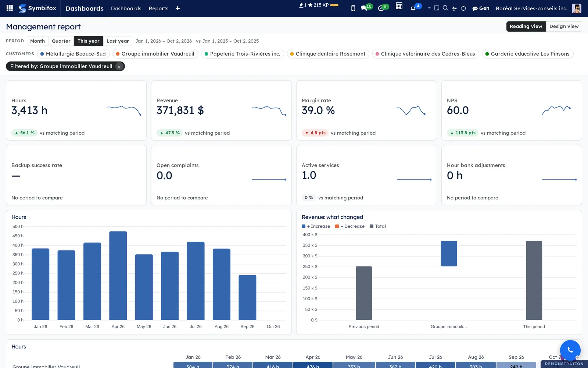
Task: Click the mobile phone icon
Action: pos(353,8)
